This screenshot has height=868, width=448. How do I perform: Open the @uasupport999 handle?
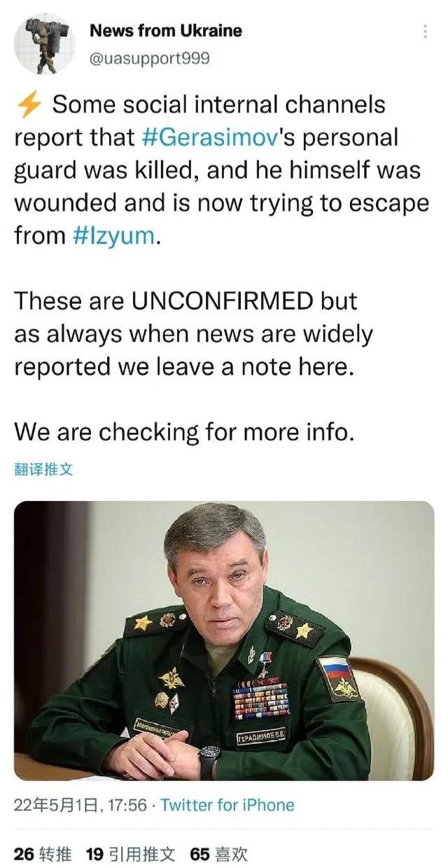pyautogui.click(x=149, y=58)
